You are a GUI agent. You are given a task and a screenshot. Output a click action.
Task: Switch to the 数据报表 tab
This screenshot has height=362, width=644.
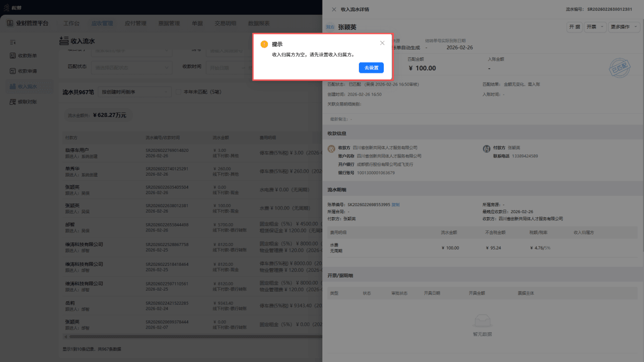[259, 23]
